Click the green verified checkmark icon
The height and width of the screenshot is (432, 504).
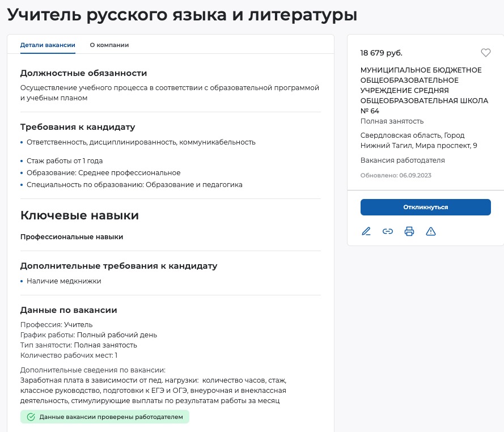click(x=31, y=417)
